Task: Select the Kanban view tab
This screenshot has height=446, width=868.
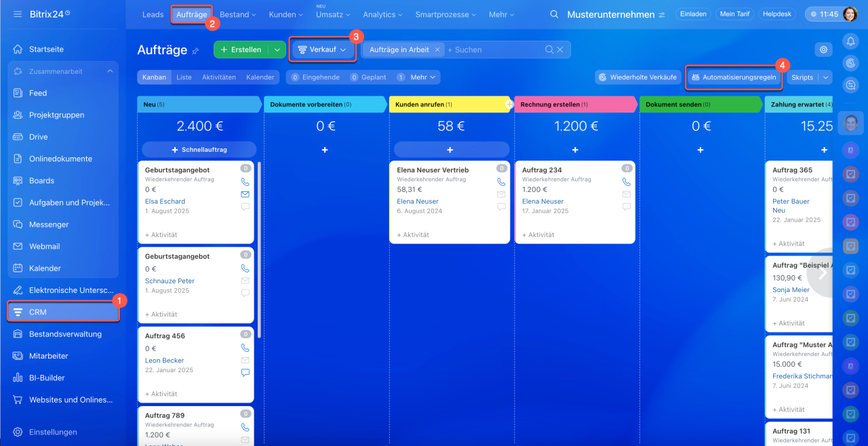Action: [x=154, y=77]
